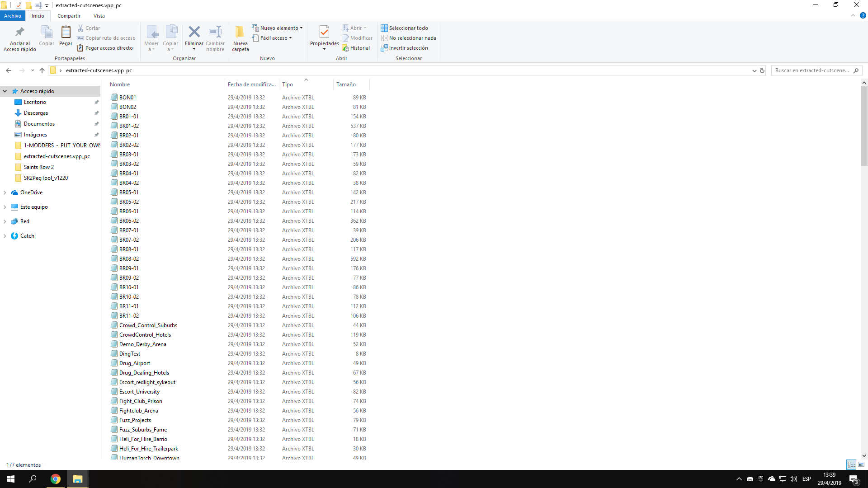The width and height of the screenshot is (868, 488).
Task: Open the Mover a button
Action: (151, 38)
